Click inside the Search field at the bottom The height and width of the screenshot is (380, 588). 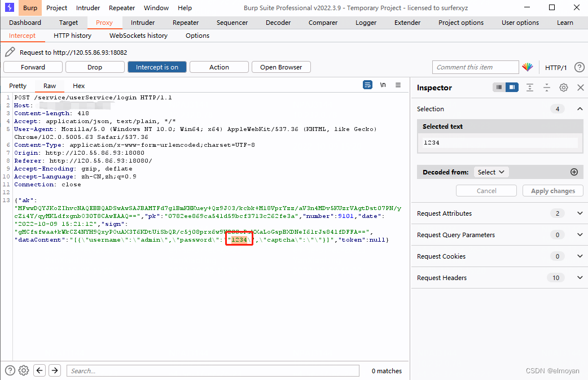click(x=213, y=370)
